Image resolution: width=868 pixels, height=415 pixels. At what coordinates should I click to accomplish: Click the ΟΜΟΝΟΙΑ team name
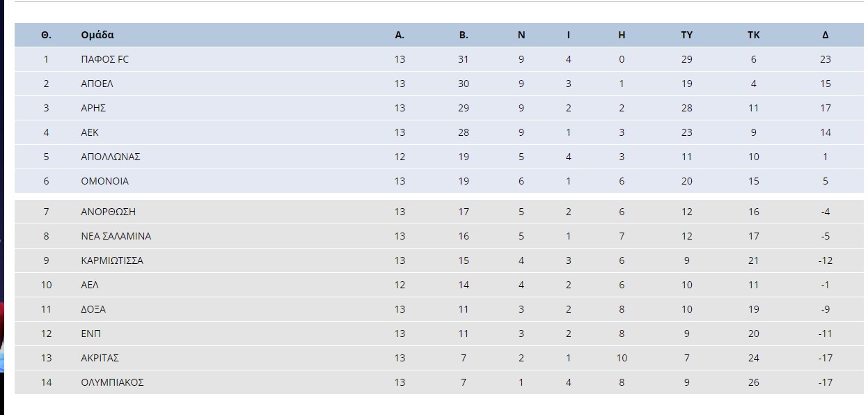(104, 181)
